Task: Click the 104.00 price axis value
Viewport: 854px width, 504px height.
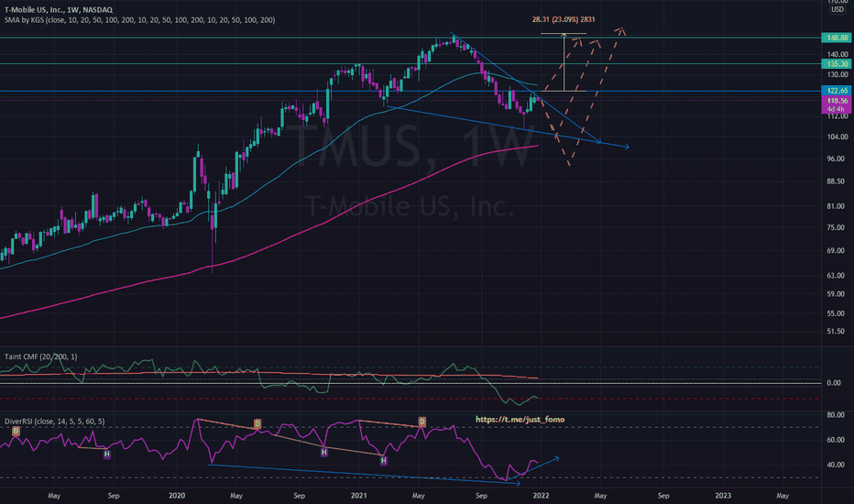Action: [838, 137]
